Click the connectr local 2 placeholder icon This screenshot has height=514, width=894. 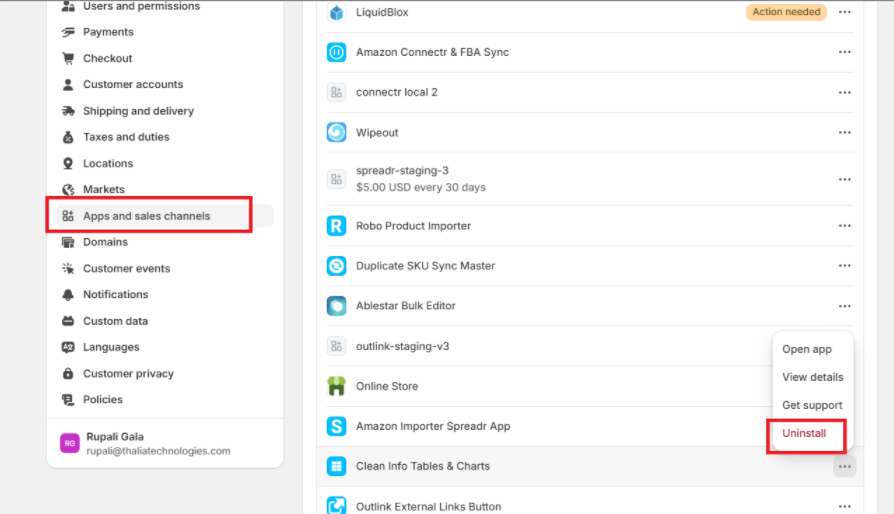336,92
